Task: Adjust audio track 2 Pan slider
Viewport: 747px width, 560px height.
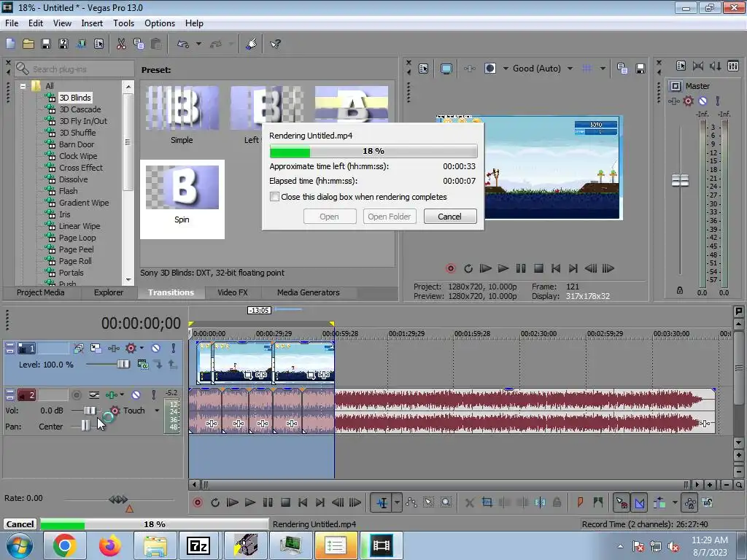Action: pos(85,425)
